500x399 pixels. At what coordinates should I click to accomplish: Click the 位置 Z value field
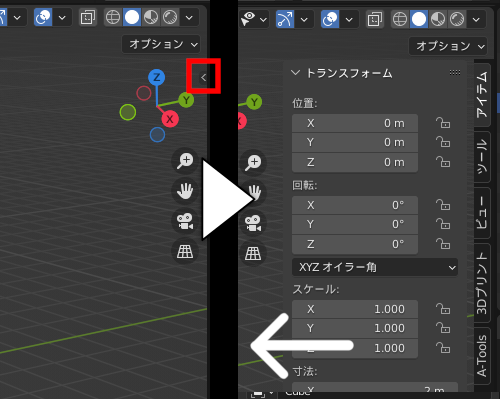pyautogui.click(x=355, y=162)
